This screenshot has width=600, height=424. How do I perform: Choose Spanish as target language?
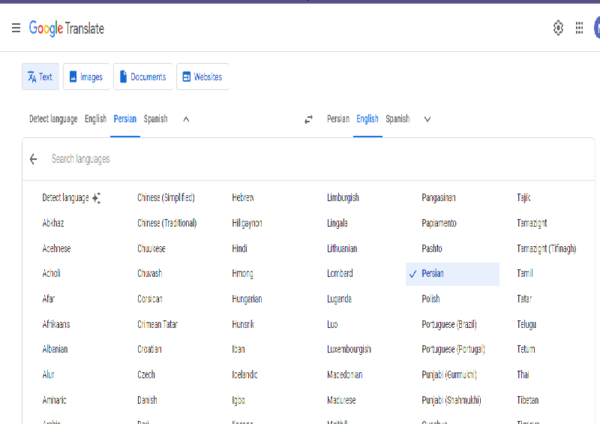(x=398, y=119)
